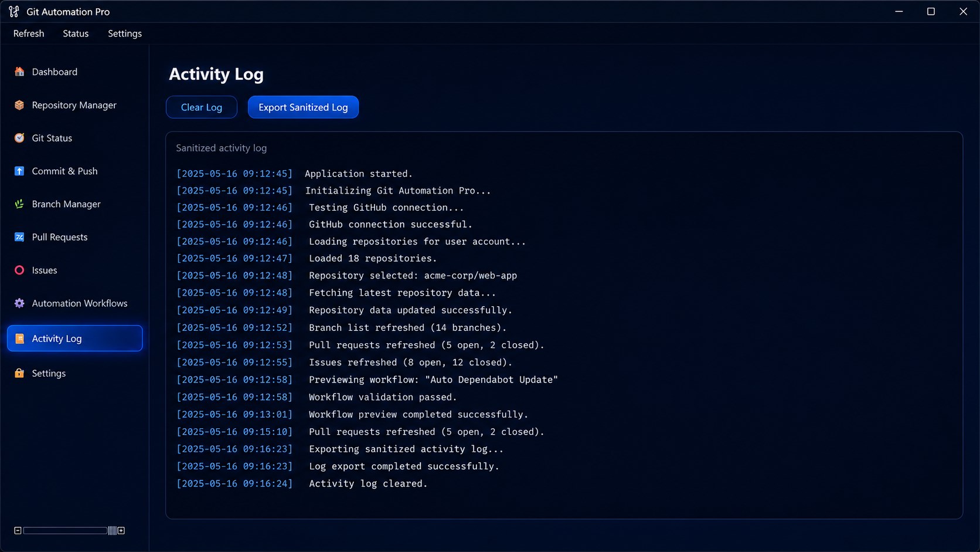Click the Git Automation Pro app logo icon
980x552 pixels.
tap(14, 12)
